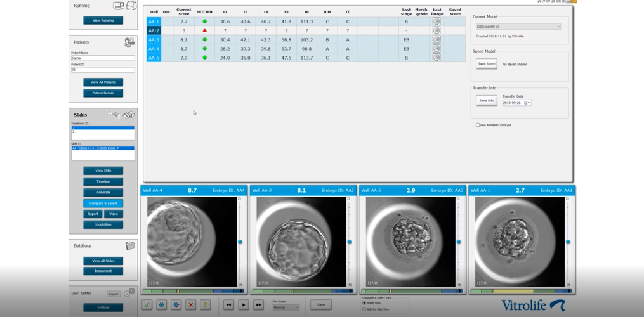Screen dimensions: 644x317
Task: Open last image icon for well AA-1
Action: pyautogui.click(x=437, y=22)
